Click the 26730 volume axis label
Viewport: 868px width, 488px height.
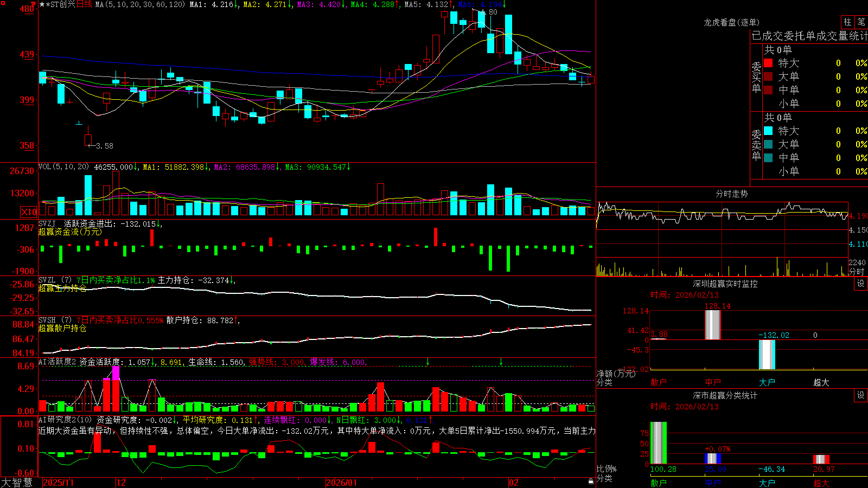tap(22, 171)
